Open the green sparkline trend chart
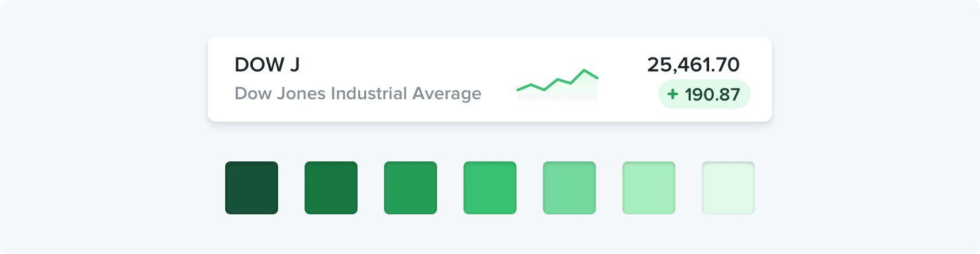Screen dimensions: 980x254 pyautogui.click(x=558, y=85)
